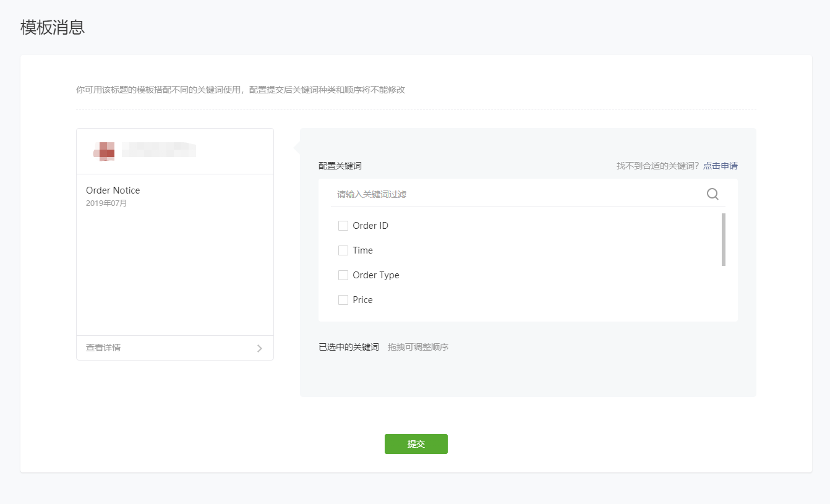Click the search magnifier icon

click(x=712, y=194)
